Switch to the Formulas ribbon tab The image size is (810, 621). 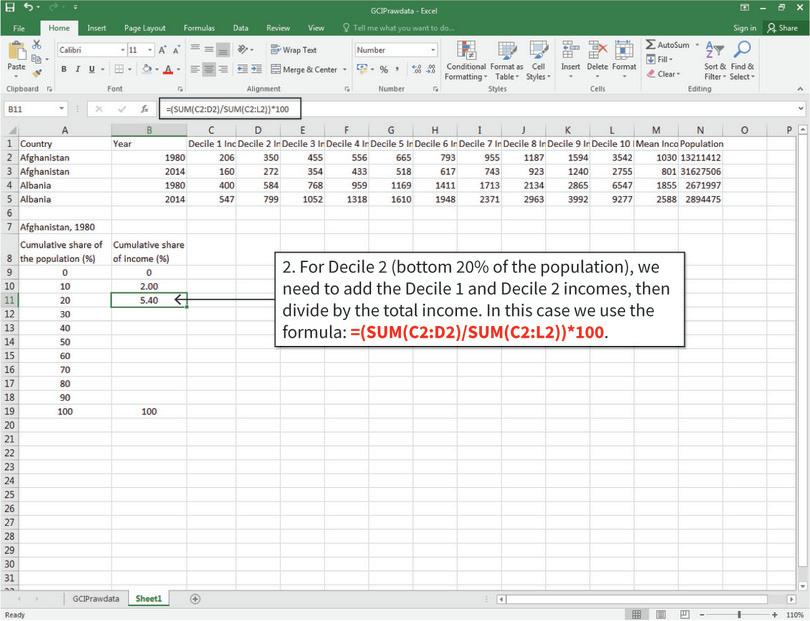[199, 28]
